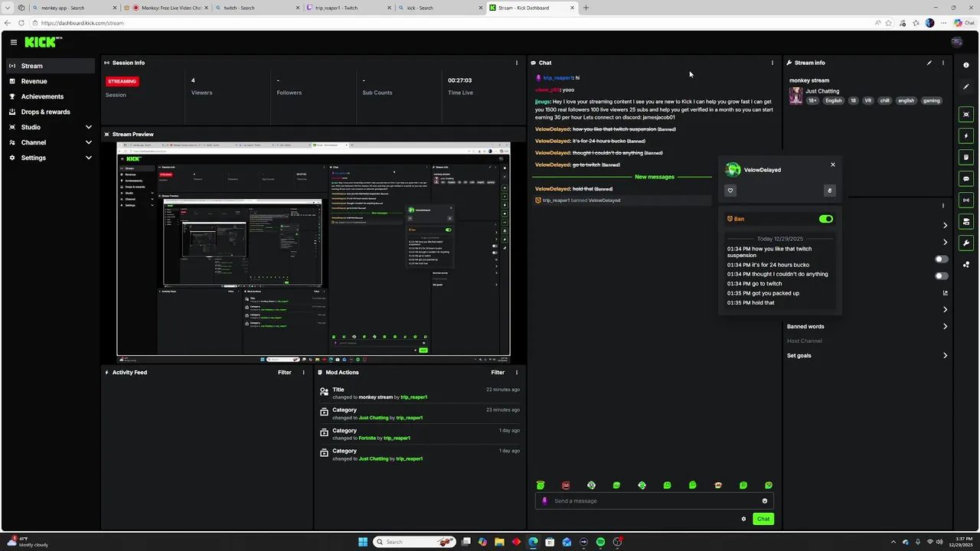Screen dimensions: 980x551
Task: Open Stream info panel three-dot menu
Action: tap(942, 63)
